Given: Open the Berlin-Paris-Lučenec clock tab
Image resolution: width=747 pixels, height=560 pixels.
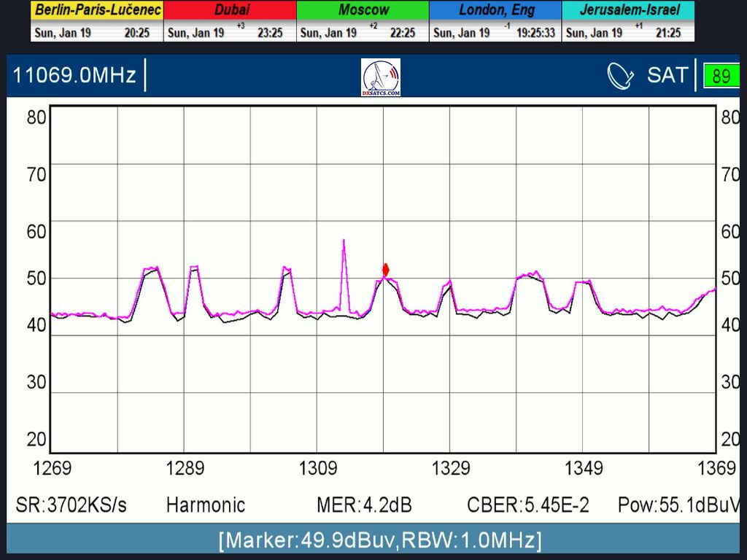Looking at the screenshot, I should tap(97, 10).
